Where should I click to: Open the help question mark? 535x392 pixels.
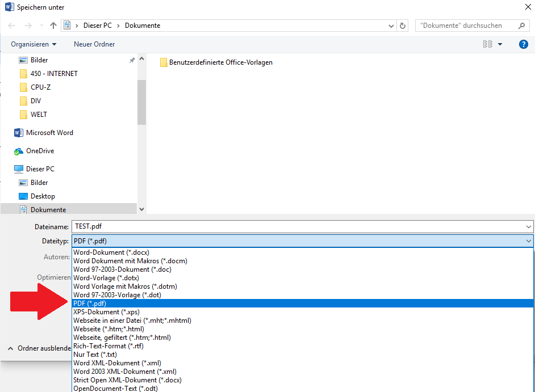click(524, 44)
